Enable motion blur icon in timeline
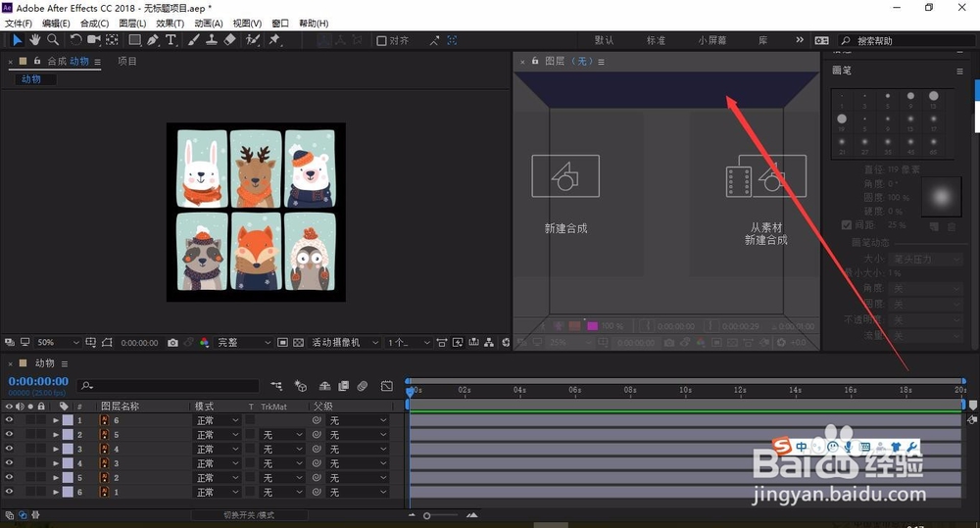The image size is (980, 528). 363,386
